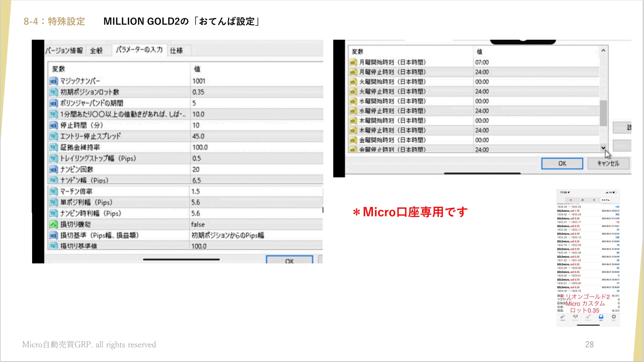Click the ab icon beside 金曜開始時刻

353,140
